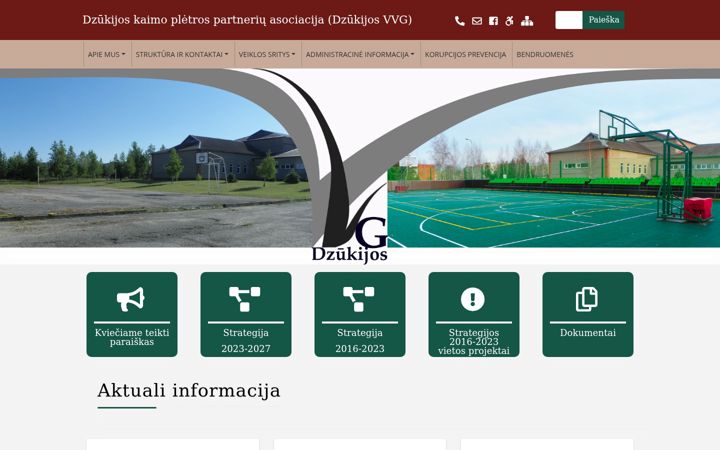Open the Dokumentai text link
The image size is (720, 450).
(588, 333)
